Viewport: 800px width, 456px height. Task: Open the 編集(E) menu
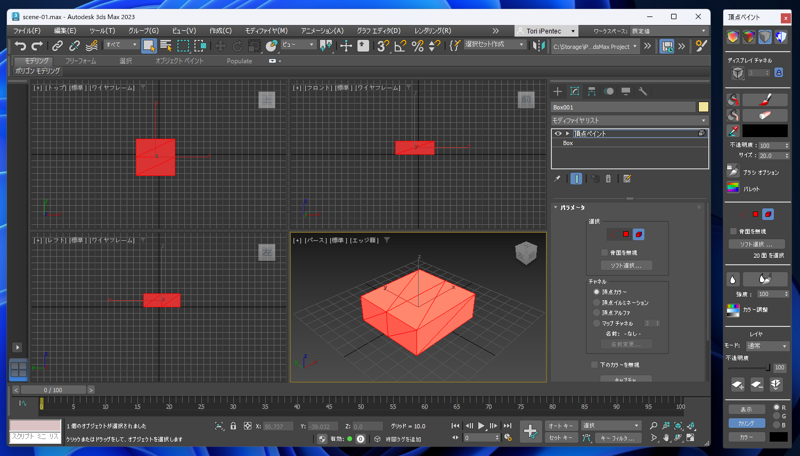[65, 31]
